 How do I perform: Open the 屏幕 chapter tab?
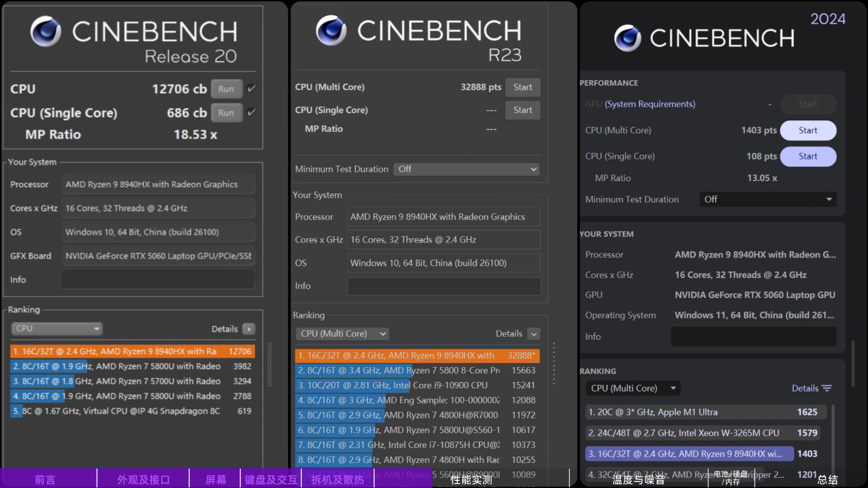[216, 479]
